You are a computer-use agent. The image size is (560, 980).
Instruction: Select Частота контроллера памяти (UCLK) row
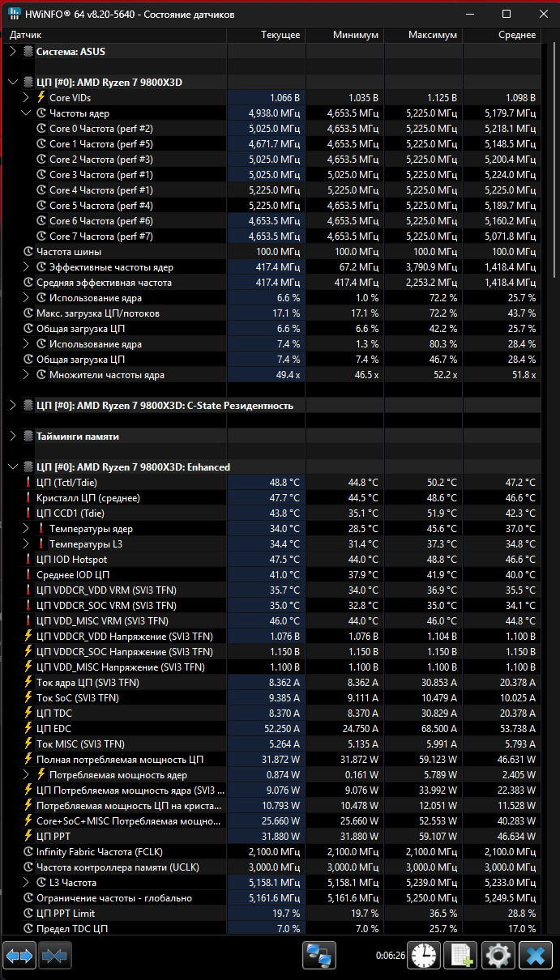(x=273, y=867)
